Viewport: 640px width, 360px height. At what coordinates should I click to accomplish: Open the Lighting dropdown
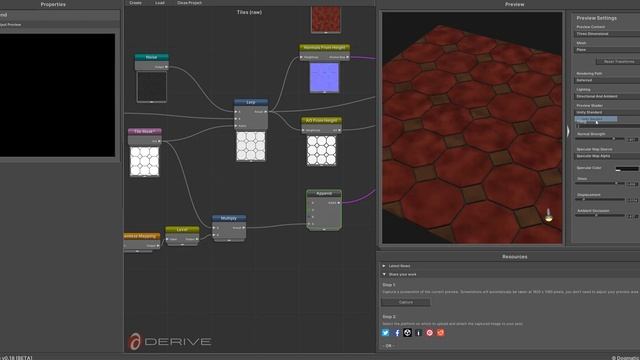pos(607,96)
